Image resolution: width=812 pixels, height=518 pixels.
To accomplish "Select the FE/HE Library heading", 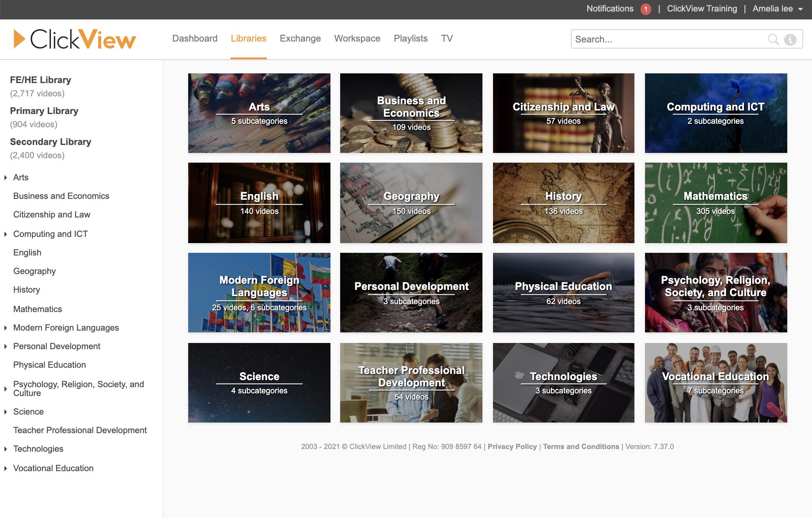I will [x=41, y=80].
